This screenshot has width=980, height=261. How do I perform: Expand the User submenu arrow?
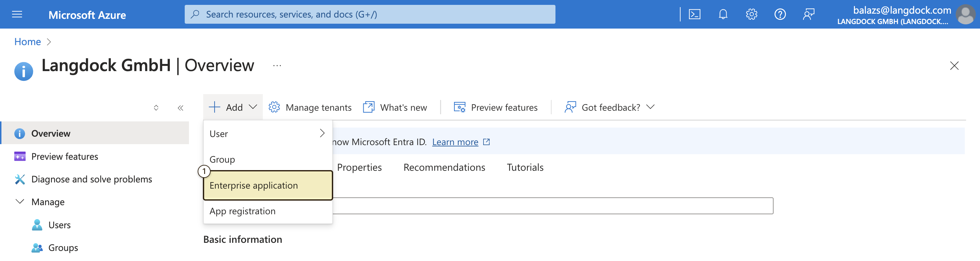(x=322, y=133)
